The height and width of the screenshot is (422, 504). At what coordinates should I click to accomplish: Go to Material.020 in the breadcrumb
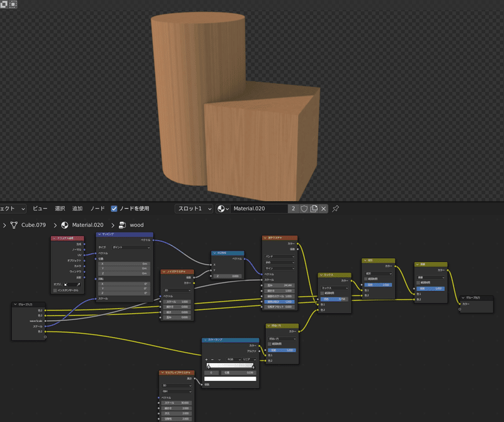(88, 225)
